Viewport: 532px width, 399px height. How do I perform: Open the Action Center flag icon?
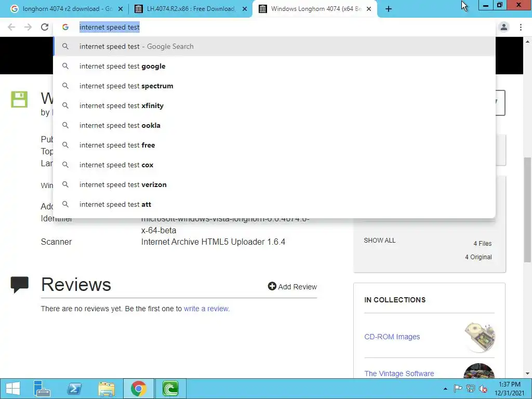[458, 389]
